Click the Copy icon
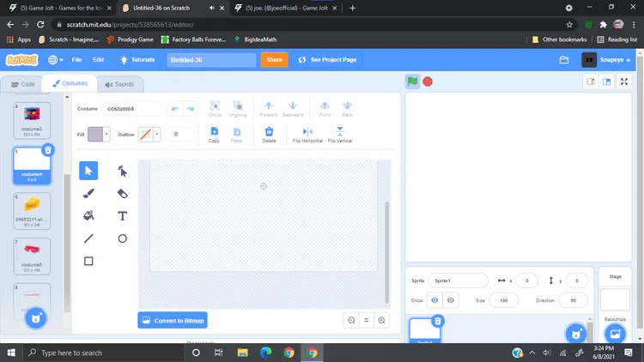This screenshot has width=644, height=362. tap(214, 135)
